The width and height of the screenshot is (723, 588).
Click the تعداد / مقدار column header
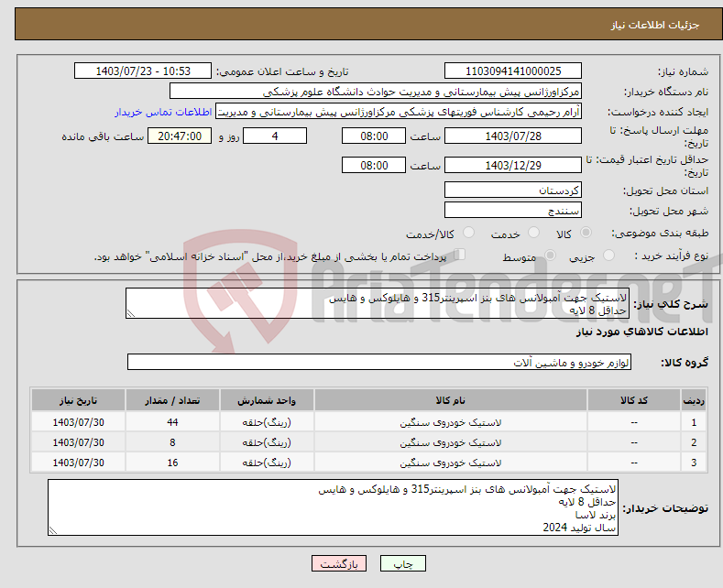[172, 400]
